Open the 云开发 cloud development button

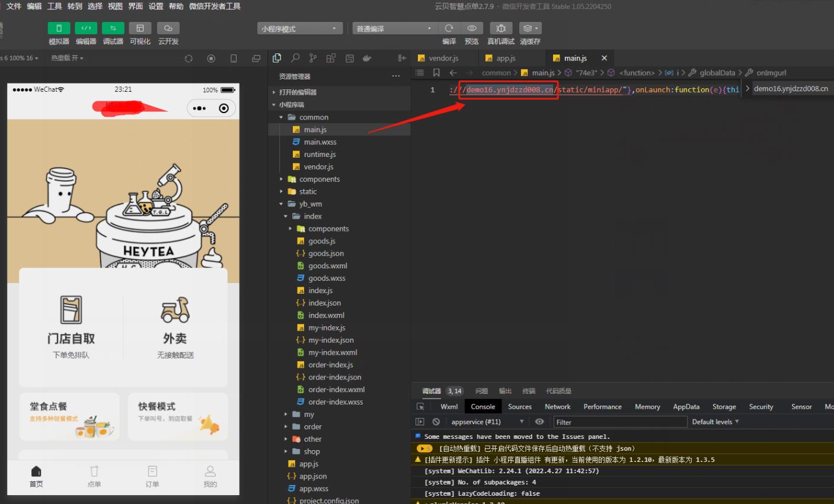click(168, 28)
